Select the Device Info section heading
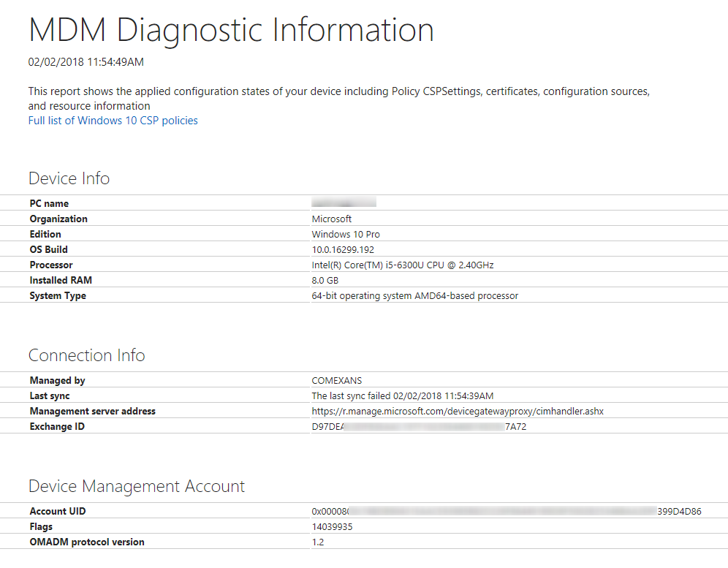 69,178
